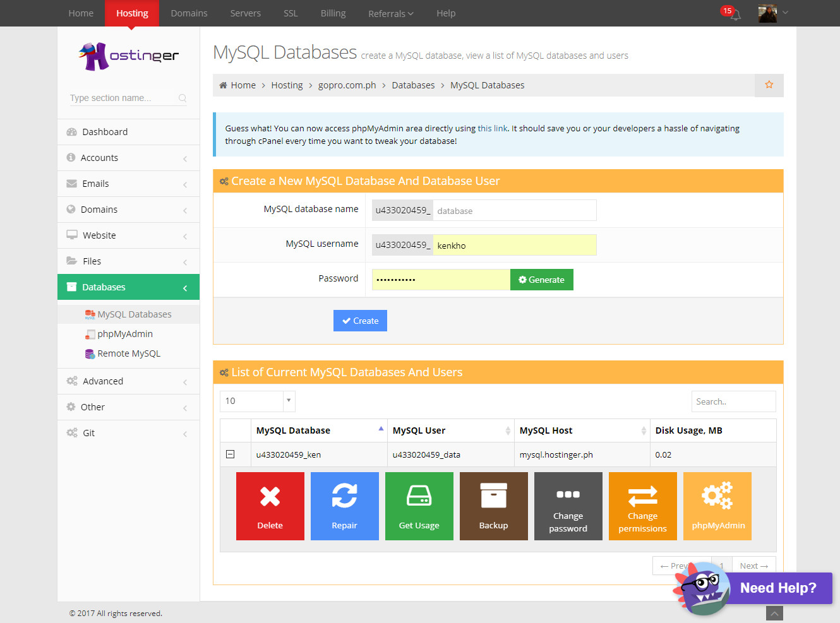The width and height of the screenshot is (840, 623).
Task: Open the account dropdown arrow beside avatar
Action: tap(785, 12)
